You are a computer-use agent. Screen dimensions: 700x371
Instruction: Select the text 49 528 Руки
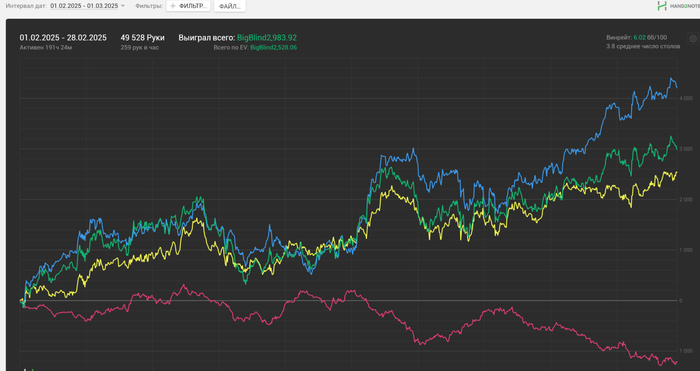coord(142,38)
